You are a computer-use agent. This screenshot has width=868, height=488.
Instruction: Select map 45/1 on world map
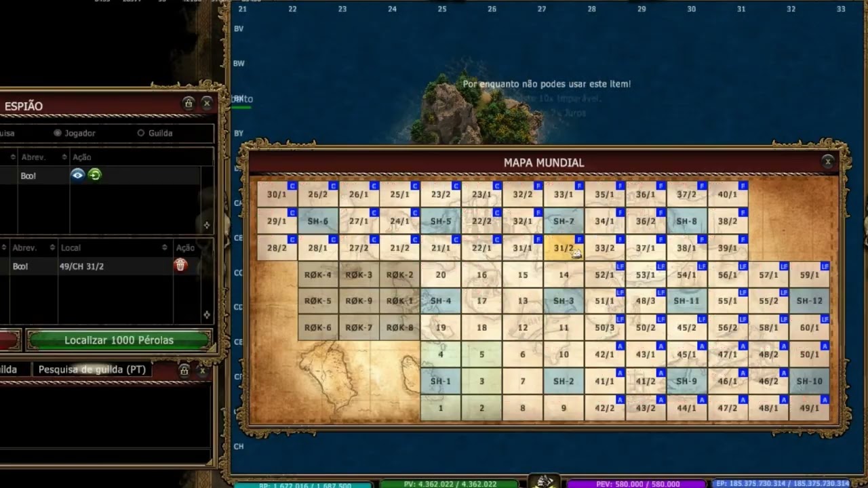[686, 354]
